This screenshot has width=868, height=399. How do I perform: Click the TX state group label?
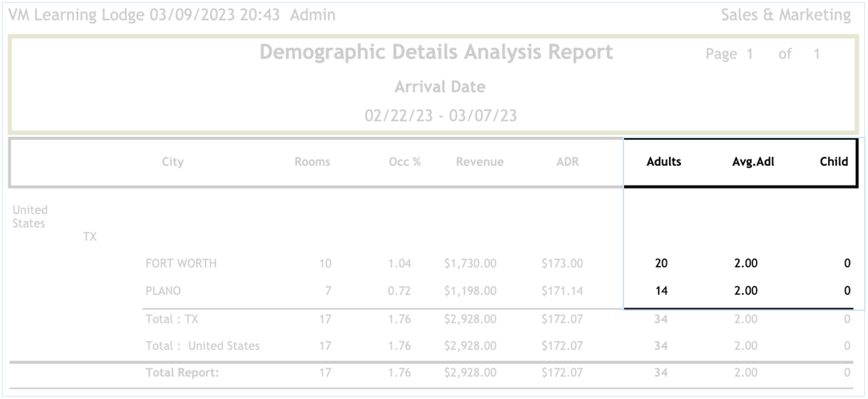click(89, 237)
